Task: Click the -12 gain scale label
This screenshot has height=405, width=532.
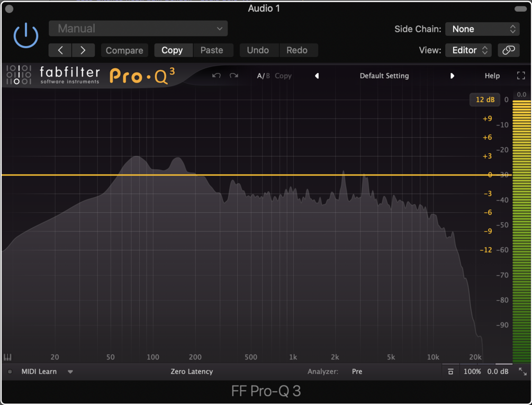Action: [x=485, y=250]
